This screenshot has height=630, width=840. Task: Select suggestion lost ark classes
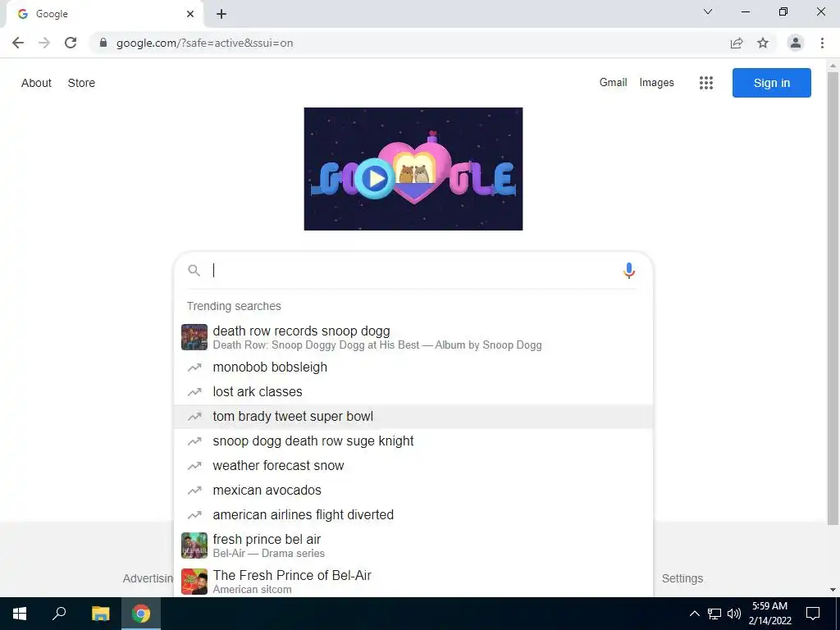[413, 392]
